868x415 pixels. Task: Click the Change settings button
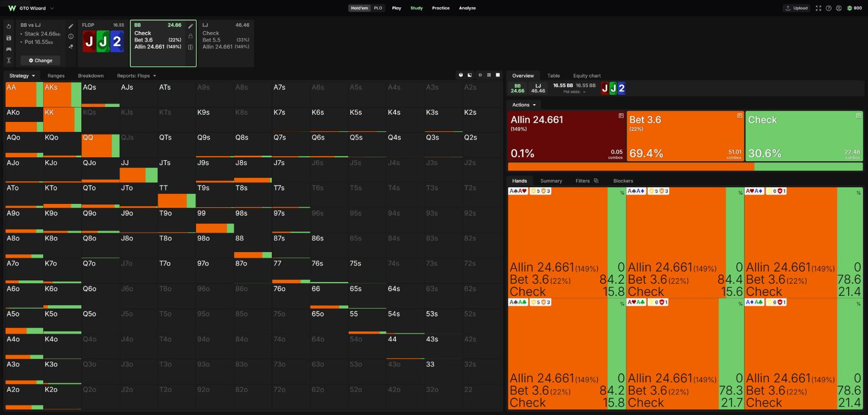pyautogui.click(x=40, y=60)
